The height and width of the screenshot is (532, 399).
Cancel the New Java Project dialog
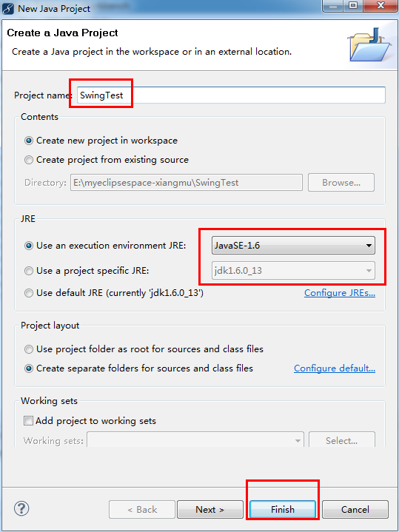[x=355, y=509]
